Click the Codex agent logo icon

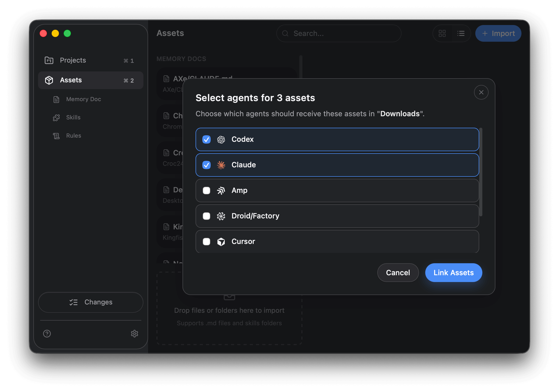[x=221, y=139]
